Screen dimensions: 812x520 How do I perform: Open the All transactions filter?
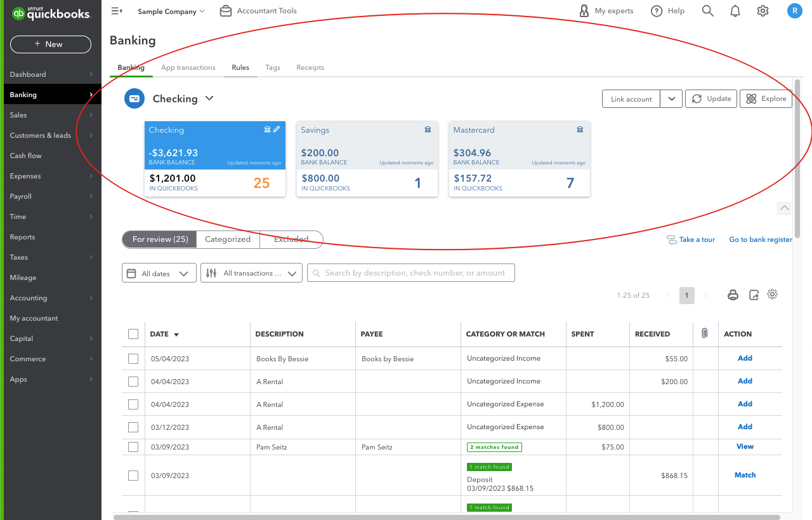click(251, 274)
